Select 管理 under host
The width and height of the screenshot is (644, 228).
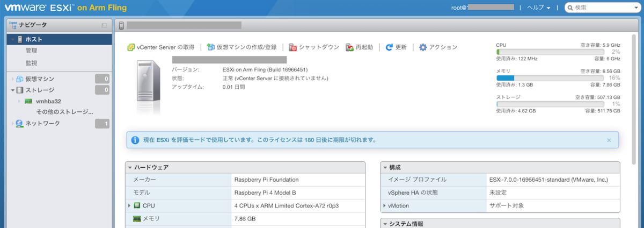click(x=31, y=51)
